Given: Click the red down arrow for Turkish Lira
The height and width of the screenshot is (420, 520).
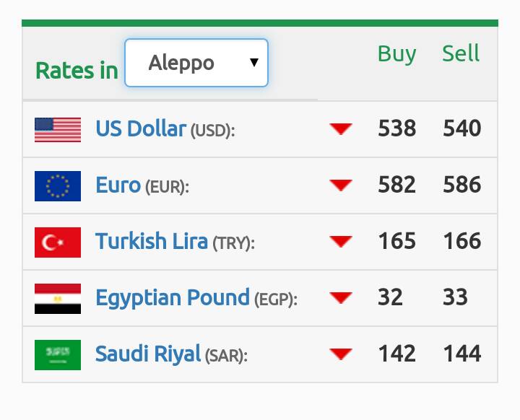Looking at the screenshot, I should pyautogui.click(x=341, y=241).
